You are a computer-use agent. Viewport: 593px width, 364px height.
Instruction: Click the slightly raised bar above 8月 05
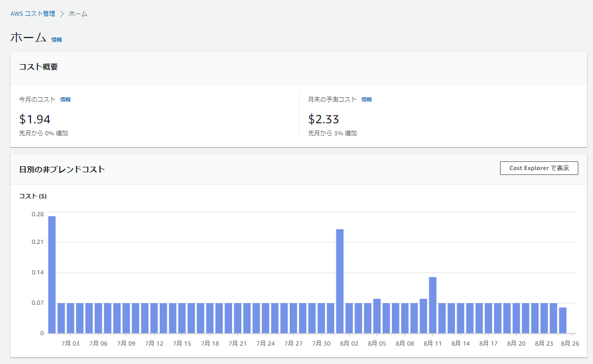377,316
